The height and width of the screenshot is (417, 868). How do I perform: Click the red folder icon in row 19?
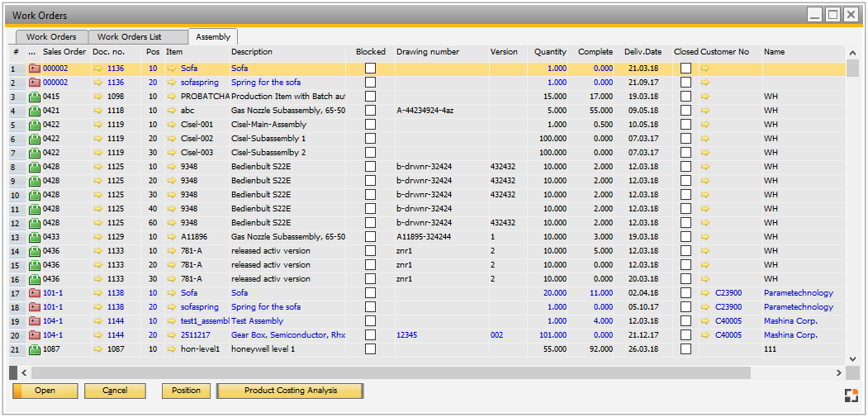tap(34, 321)
